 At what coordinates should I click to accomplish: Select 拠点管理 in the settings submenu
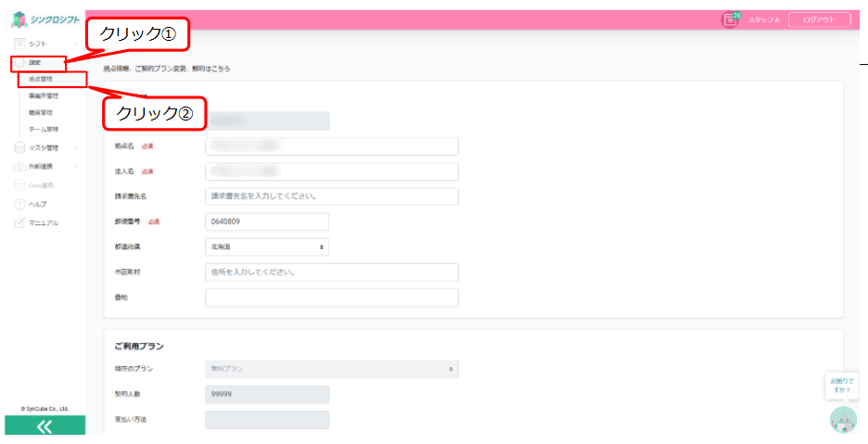pyautogui.click(x=41, y=80)
